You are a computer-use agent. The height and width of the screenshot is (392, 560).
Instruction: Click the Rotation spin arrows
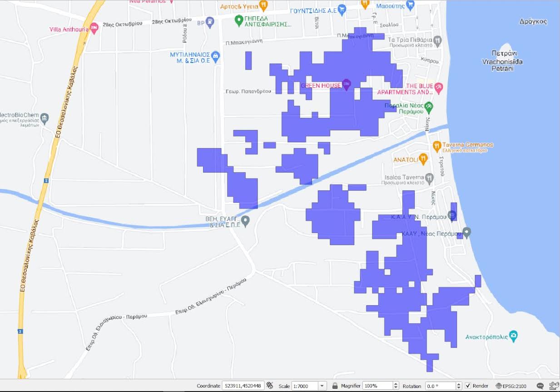[459, 386]
